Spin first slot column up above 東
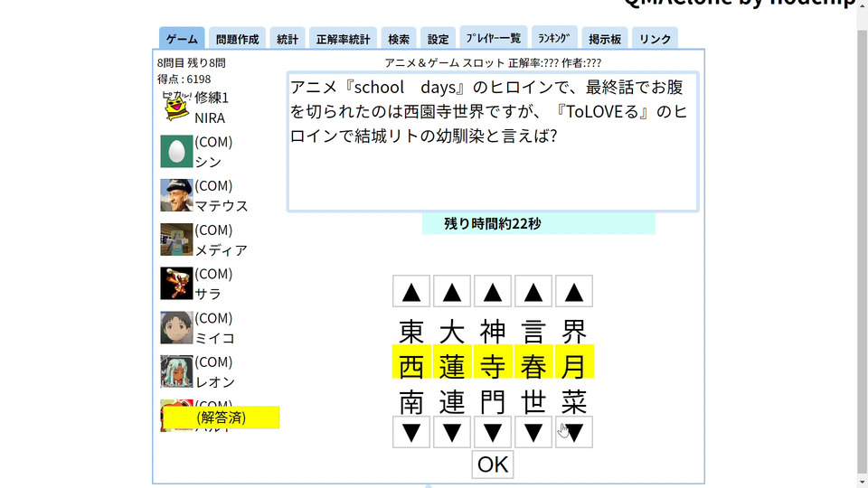Viewport: 868px width, 488px height. [x=411, y=291]
